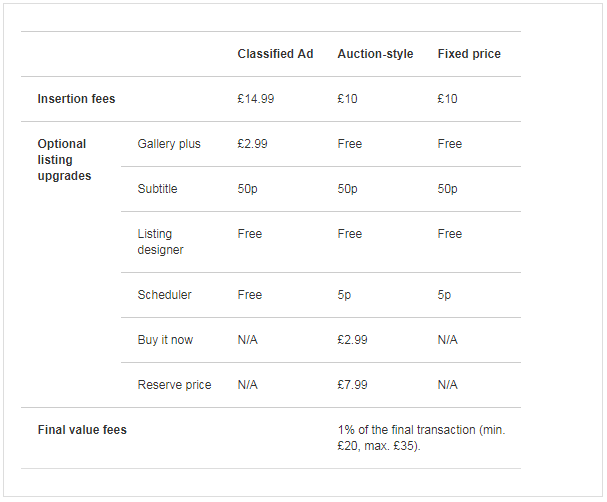The width and height of the screenshot is (607, 502).
Task: Select the 50p Subtitle fee under Classified Ad
Action: (x=249, y=189)
